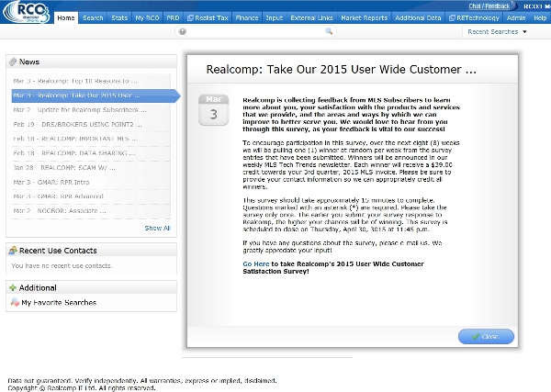Click the Chat / Feedback link

tap(489, 6)
